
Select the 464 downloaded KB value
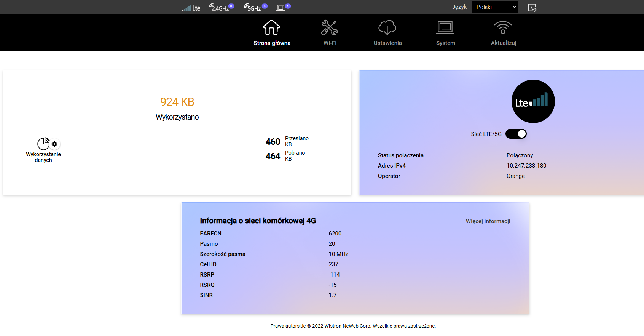pos(273,156)
